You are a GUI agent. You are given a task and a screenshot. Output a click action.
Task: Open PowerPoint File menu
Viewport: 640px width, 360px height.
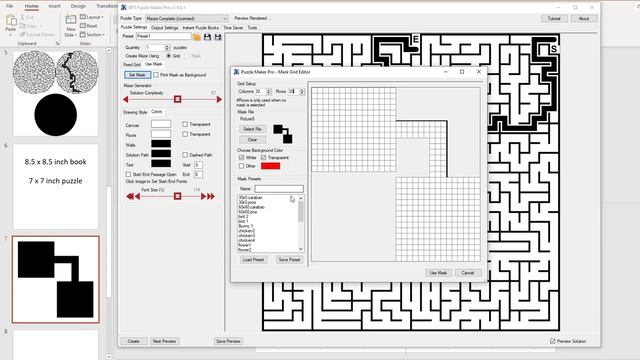coord(9,6)
